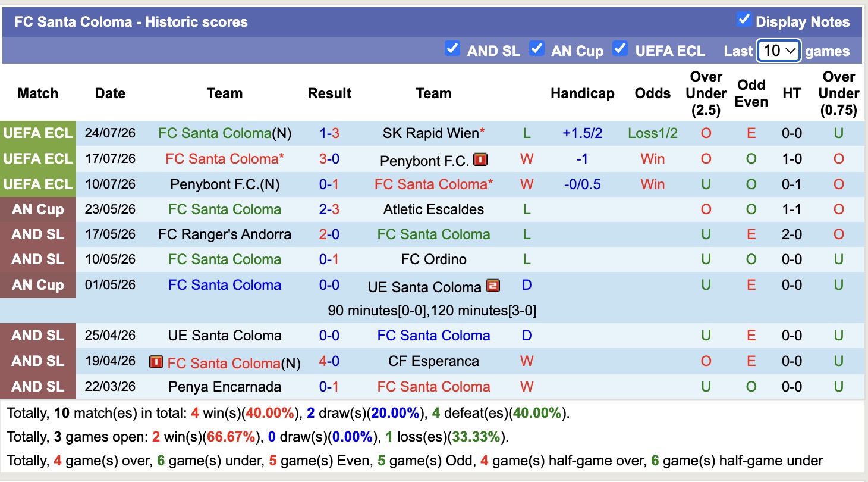Click FC Ranger's Andorra team name
This screenshot has height=482, width=868.
click(225, 234)
